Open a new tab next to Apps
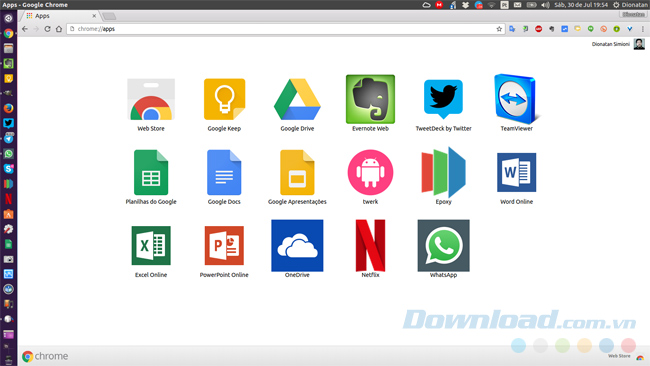The height and width of the screenshot is (366, 650). point(109,16)
